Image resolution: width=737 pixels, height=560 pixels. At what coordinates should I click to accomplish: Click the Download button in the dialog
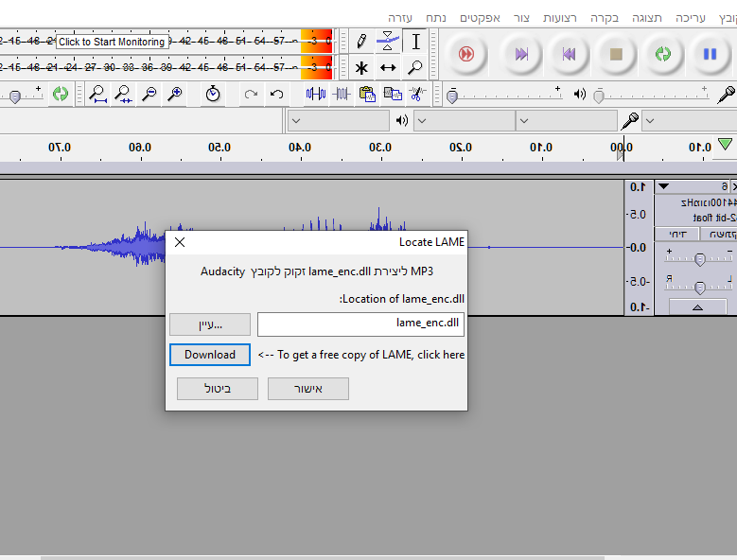pos(210,355)
